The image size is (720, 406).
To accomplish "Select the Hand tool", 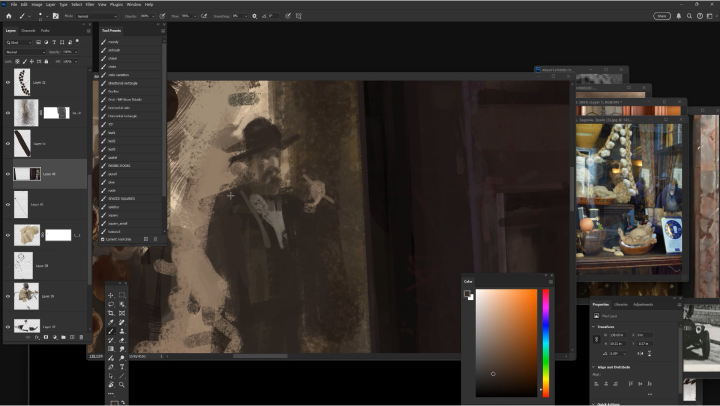I will [111, 385].
